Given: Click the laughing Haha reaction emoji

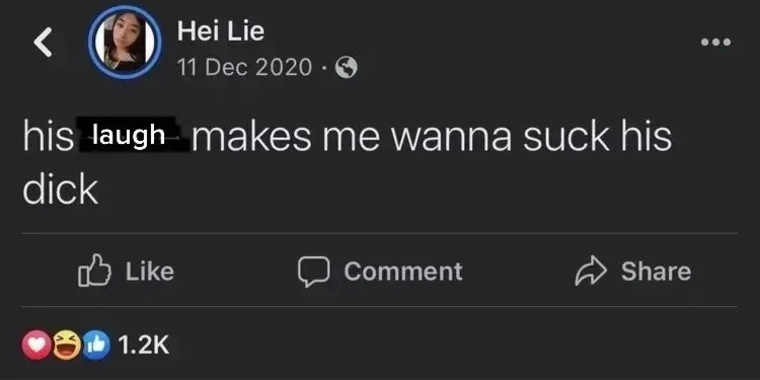Looking at the screenshot, I should [x=67, y=345].
